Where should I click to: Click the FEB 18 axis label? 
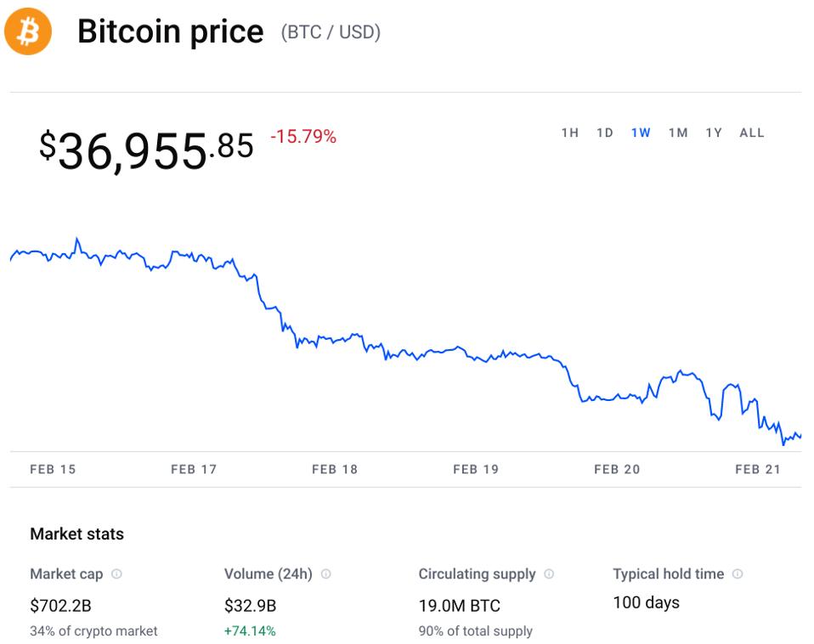point(335,469)
